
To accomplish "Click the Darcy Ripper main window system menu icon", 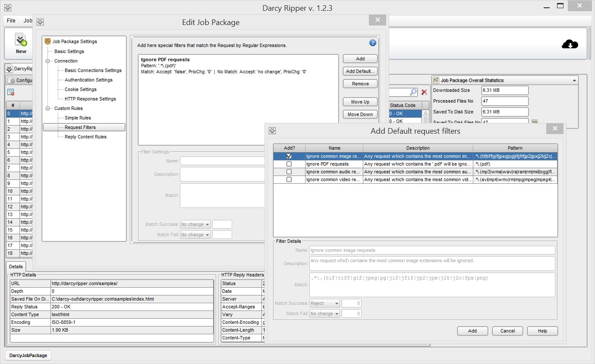I will pyautogui.click(x=7, y=8).
